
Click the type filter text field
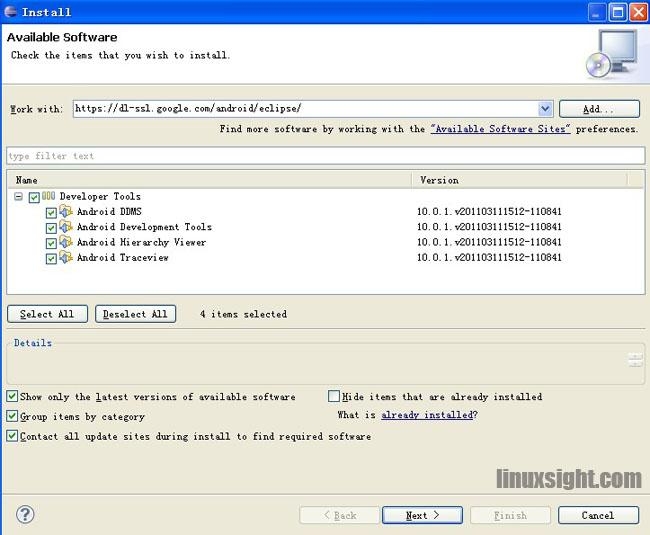coord(325,156)
